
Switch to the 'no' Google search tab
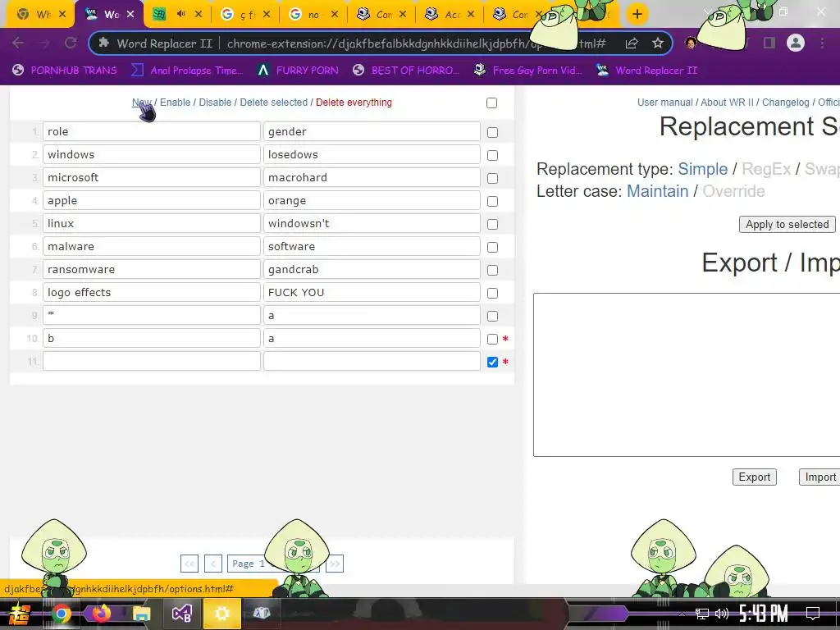click(x=313, y=15)
